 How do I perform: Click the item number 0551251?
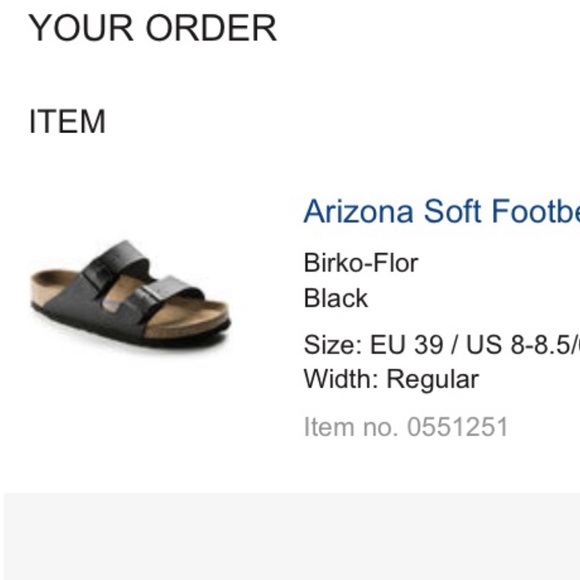point(457,426)
